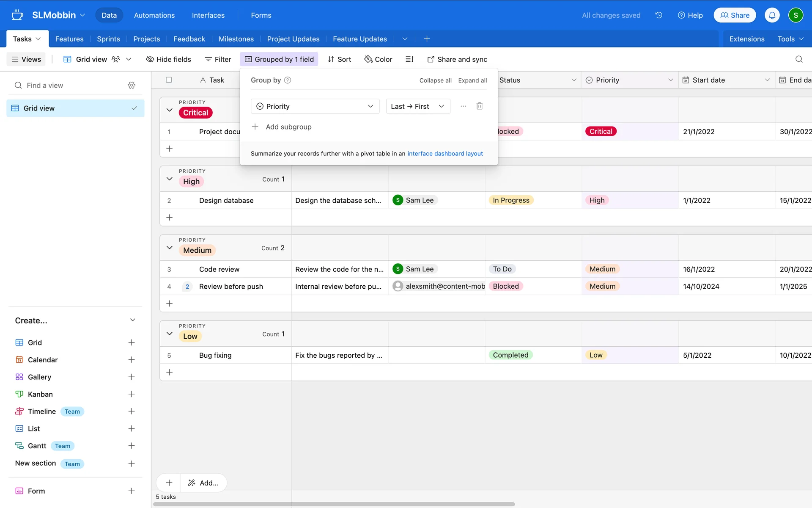Open the Last → First order dropdown
The image size is (812, 508).
[417, 106]
